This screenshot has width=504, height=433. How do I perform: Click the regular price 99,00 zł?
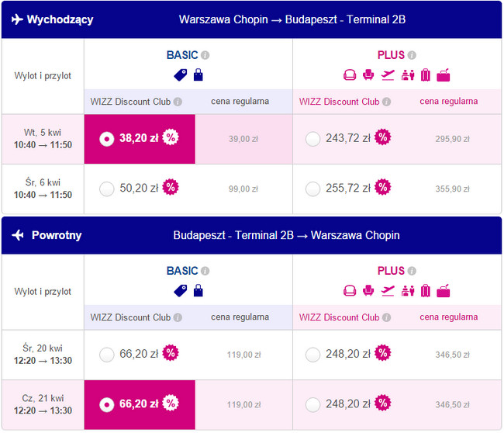click(243, 189)
